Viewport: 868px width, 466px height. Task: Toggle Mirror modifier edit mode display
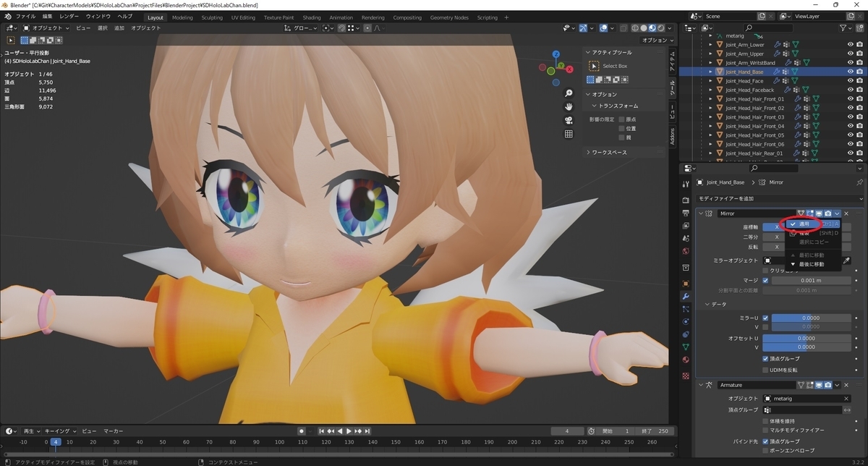pyautogui.click(x=810, y=213)
